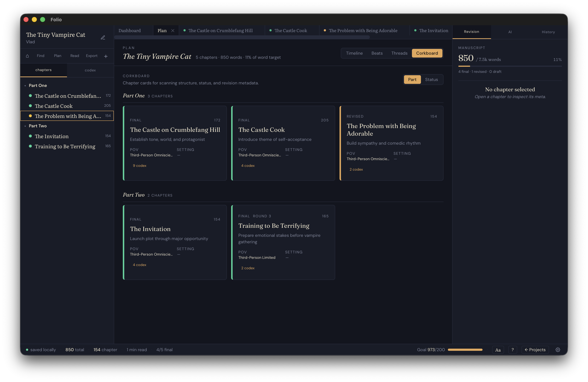Click Plan in the sidebar toolbar
588x382 pixels.
point(58,56)
